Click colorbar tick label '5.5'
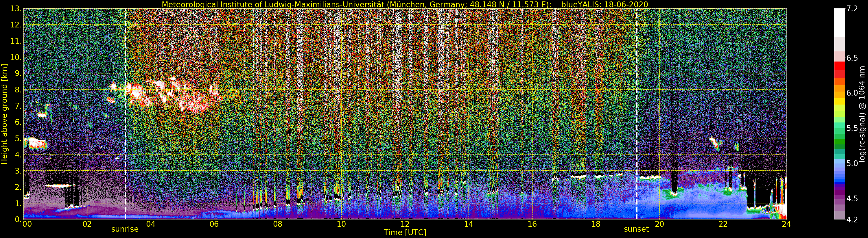The height and width of the screenshot is (238, 868). pyautogui.click(x=852, y=128)
